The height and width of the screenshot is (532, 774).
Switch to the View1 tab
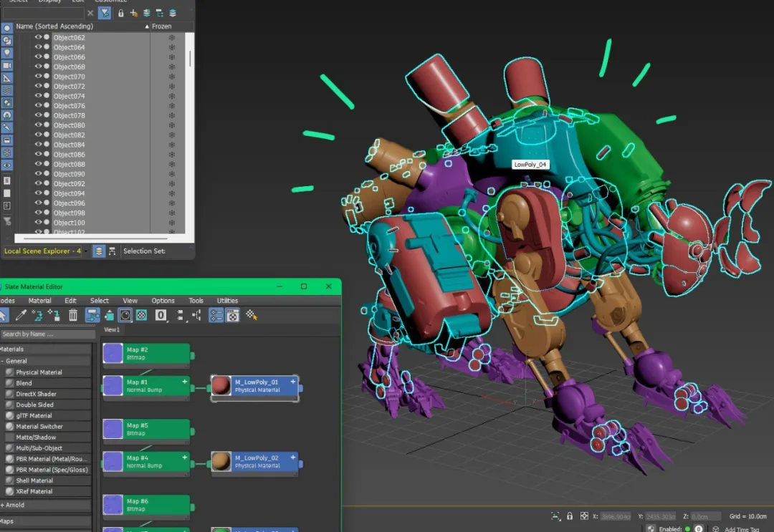(x=112, y=330)
